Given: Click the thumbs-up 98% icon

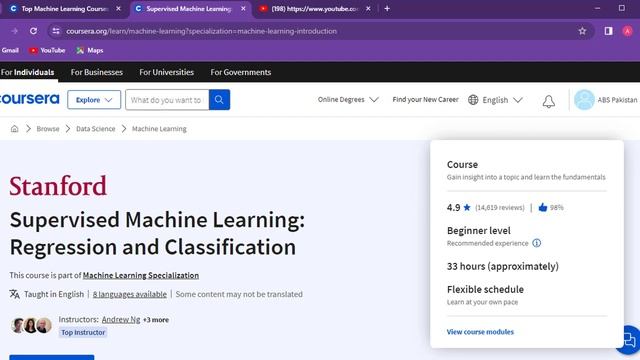Looking at the screenshot, I should pyautogui.click(x=542, y=207).
